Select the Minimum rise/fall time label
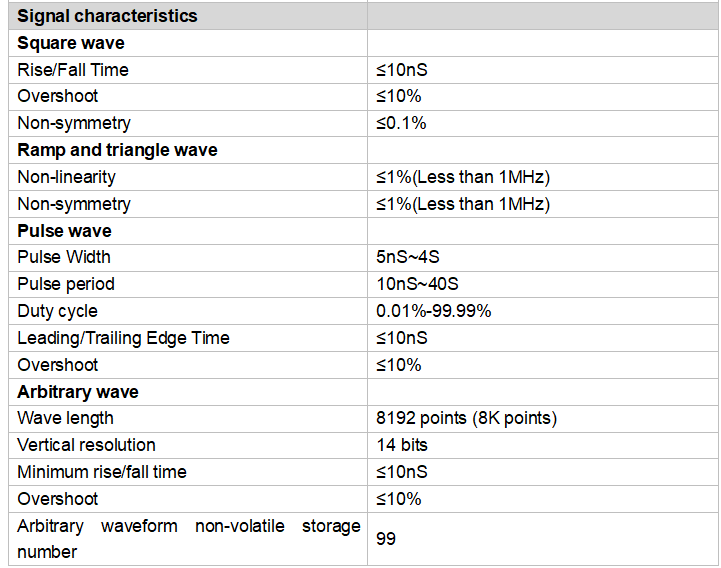 (x=102, y=472)
